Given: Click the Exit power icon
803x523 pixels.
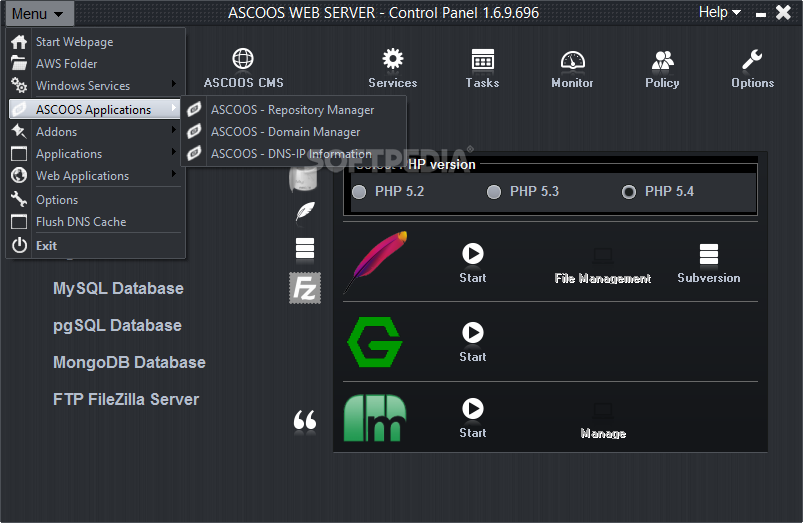Looking at the screenshot, I should click(19, 245).
